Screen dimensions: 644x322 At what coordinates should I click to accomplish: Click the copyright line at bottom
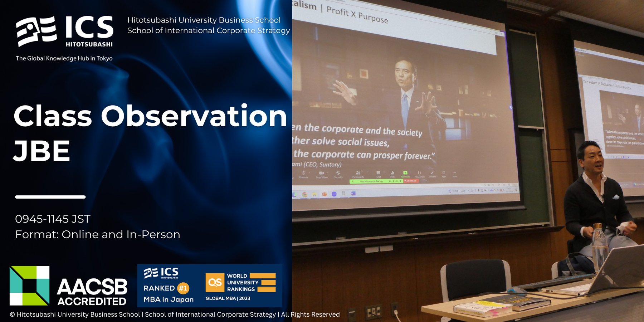[175, 314]
